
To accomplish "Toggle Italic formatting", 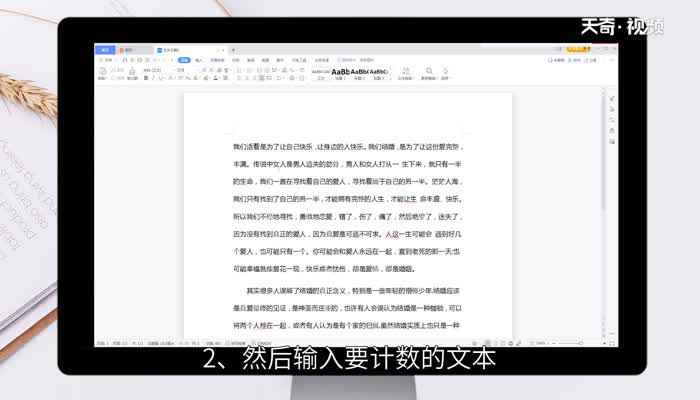I will tap(153, 78).
